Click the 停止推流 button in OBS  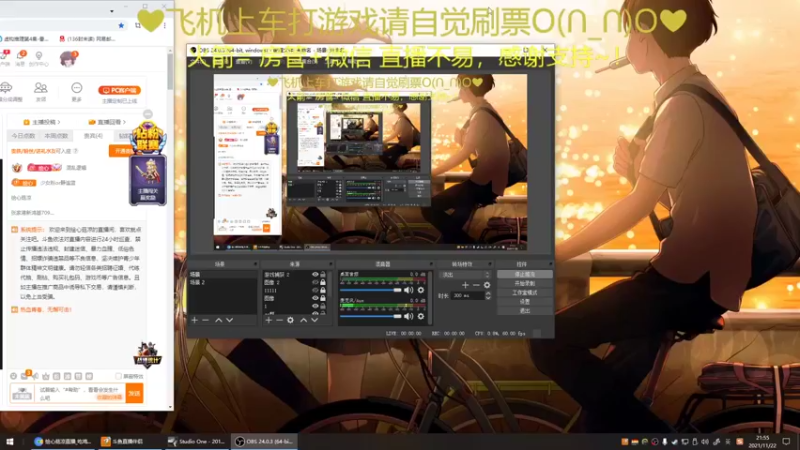[524, 274]
